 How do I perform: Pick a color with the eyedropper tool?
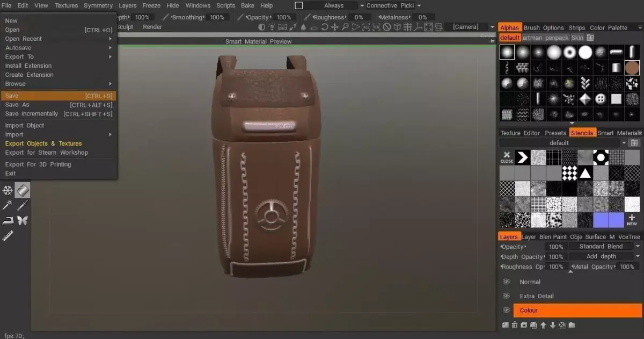tap(23, 205)
